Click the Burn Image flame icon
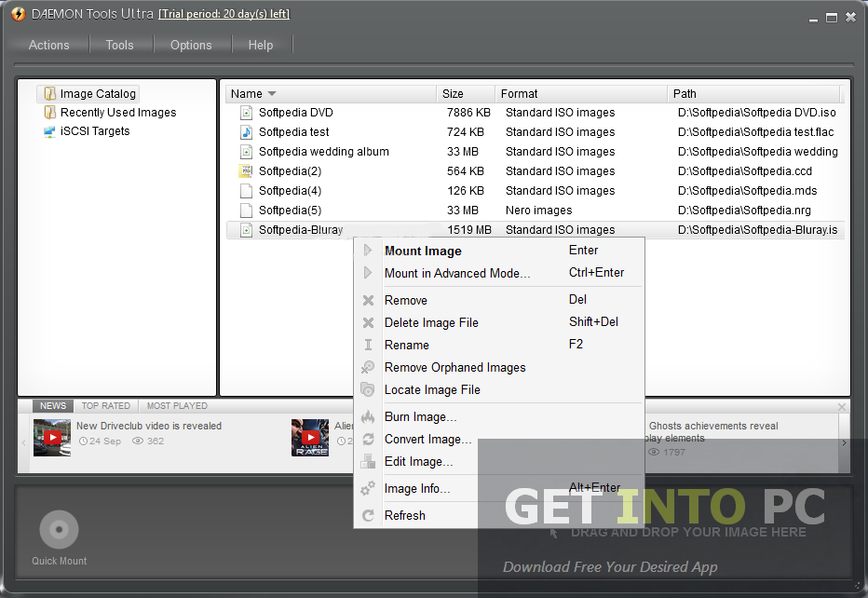The width and height of the screenshot is (868, 598). (368, 417)
